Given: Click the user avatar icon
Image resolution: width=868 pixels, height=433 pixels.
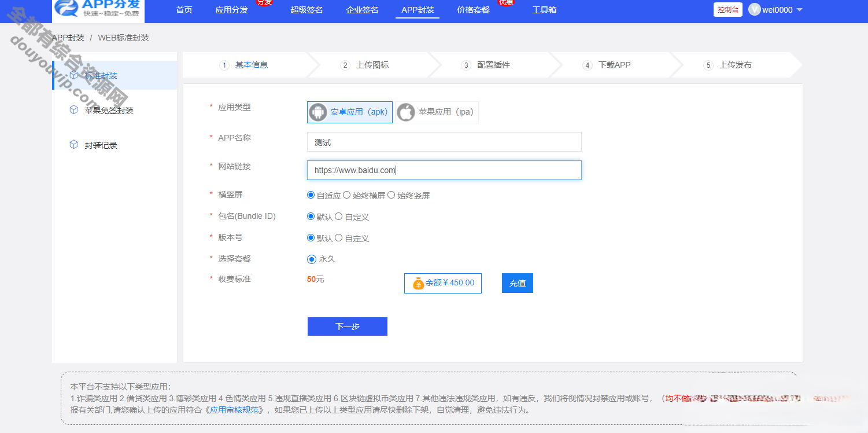Looking at the screenshot, I should (754, 9).
